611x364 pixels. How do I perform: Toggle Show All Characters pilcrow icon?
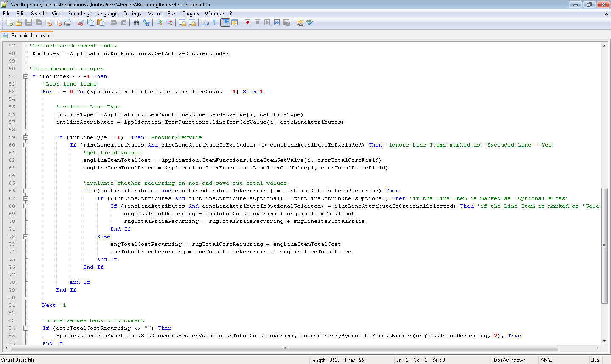[215, 22]
